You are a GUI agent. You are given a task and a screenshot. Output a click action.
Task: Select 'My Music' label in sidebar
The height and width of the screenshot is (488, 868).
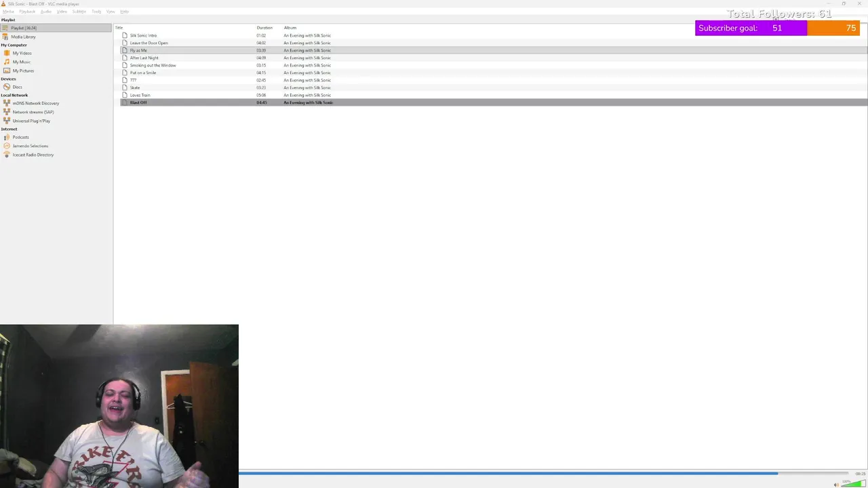tap(22, 62)
